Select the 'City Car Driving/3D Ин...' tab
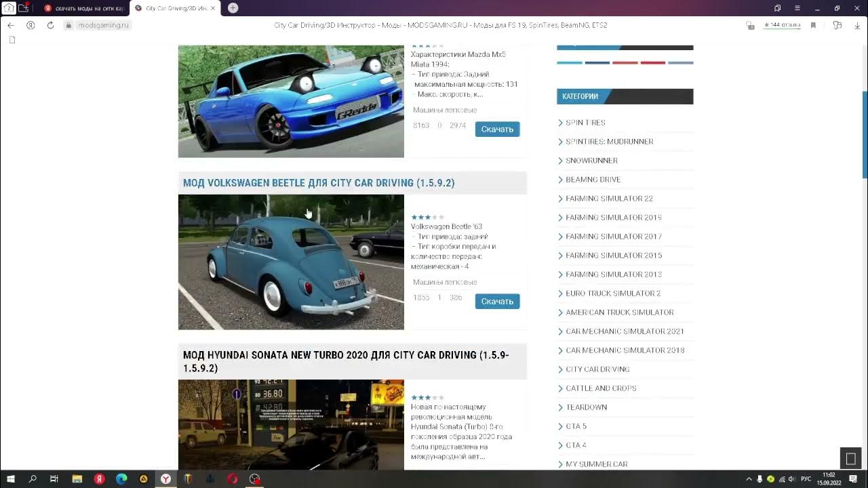Screen dimensions: 868x488 176,8
